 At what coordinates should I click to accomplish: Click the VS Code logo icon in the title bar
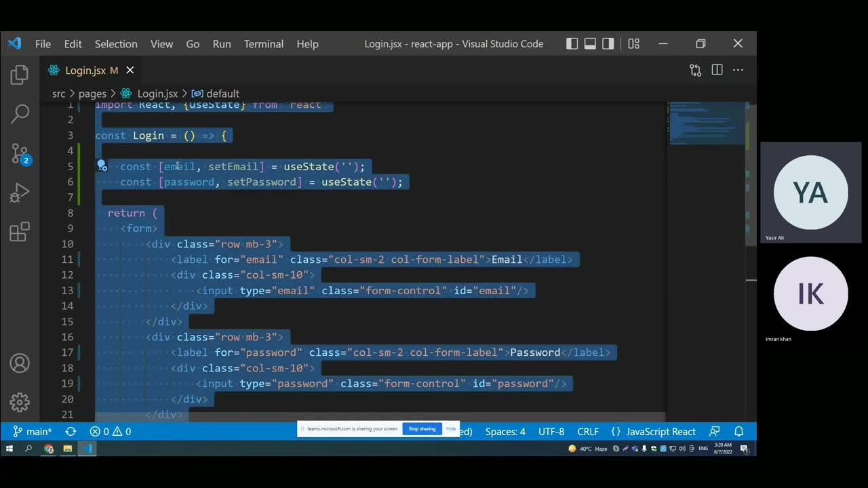coord(14,43)
